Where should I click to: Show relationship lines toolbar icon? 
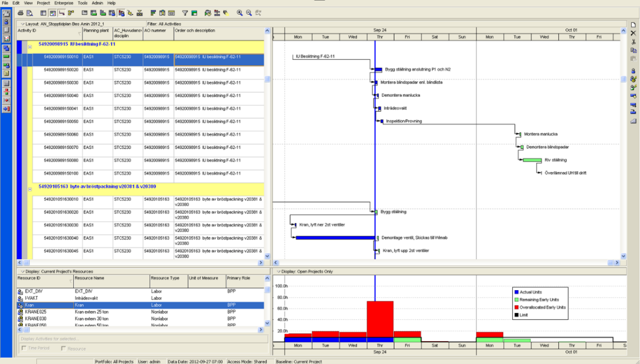61,13
